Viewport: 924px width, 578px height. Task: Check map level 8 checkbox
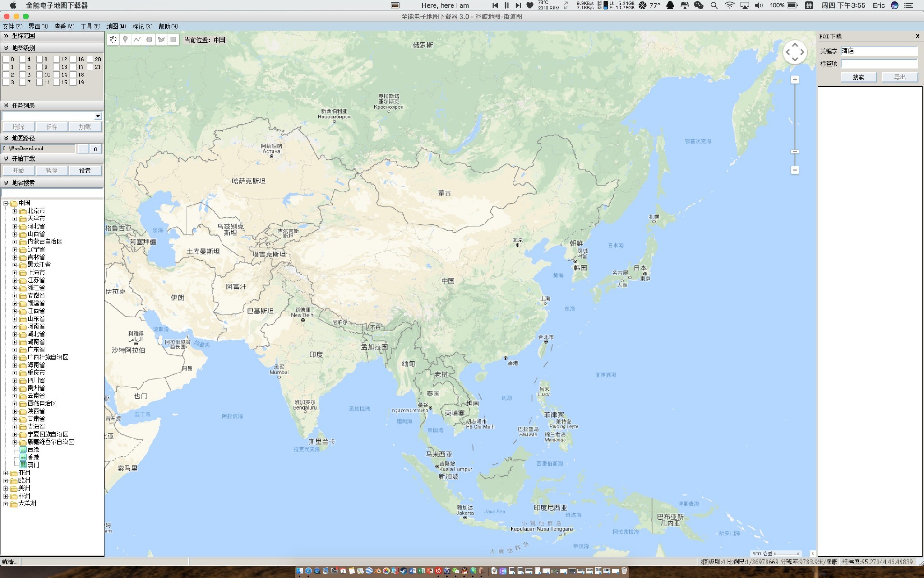(x=39, y=59)
